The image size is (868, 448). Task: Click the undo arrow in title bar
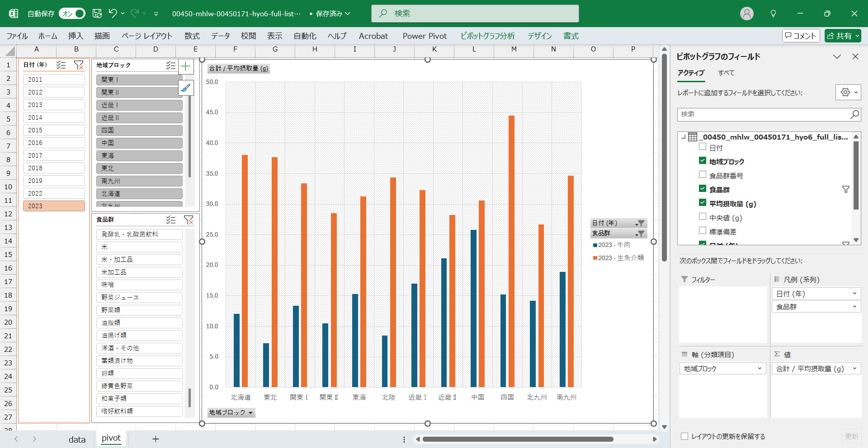[x=113, y=14]
